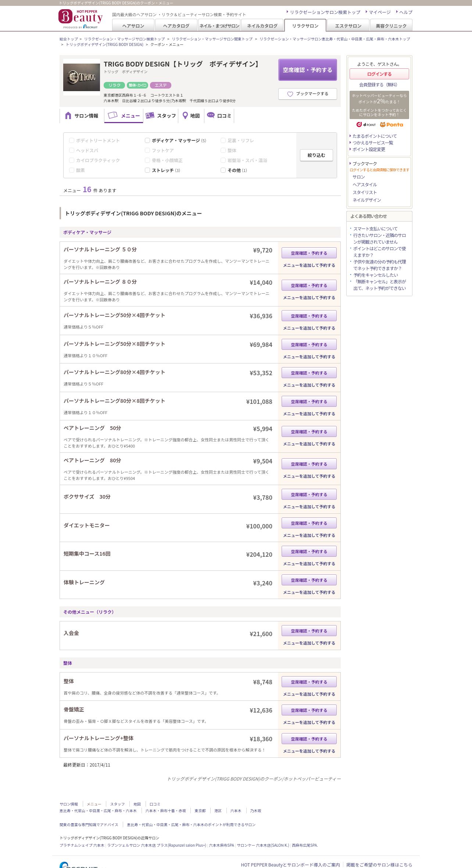Open ネイルデザイン bookmark link
The width and height of the screenshot is (472, 868).
coord(367,200)
